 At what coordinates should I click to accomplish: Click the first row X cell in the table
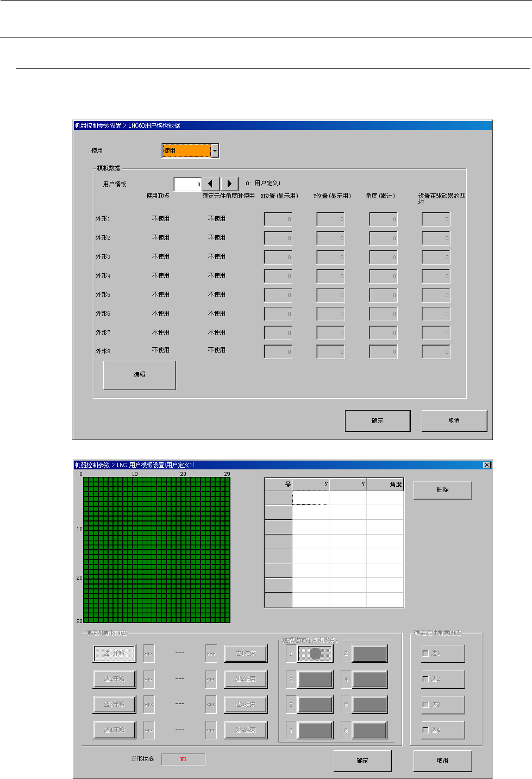point(310,498)
